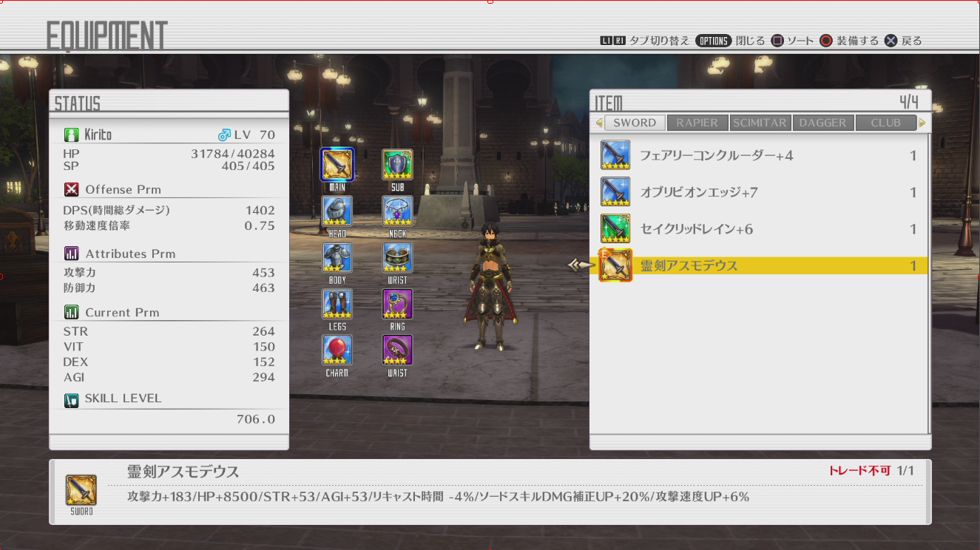Switch to the SWORD tab
Viewport: 980px width, 550px height.
click(635, 123)
